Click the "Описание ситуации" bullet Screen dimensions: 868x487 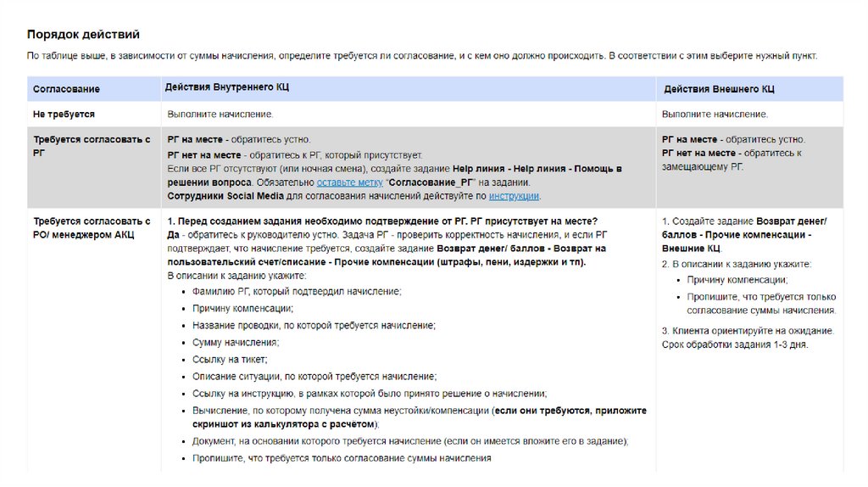click(x=314, y=376)
